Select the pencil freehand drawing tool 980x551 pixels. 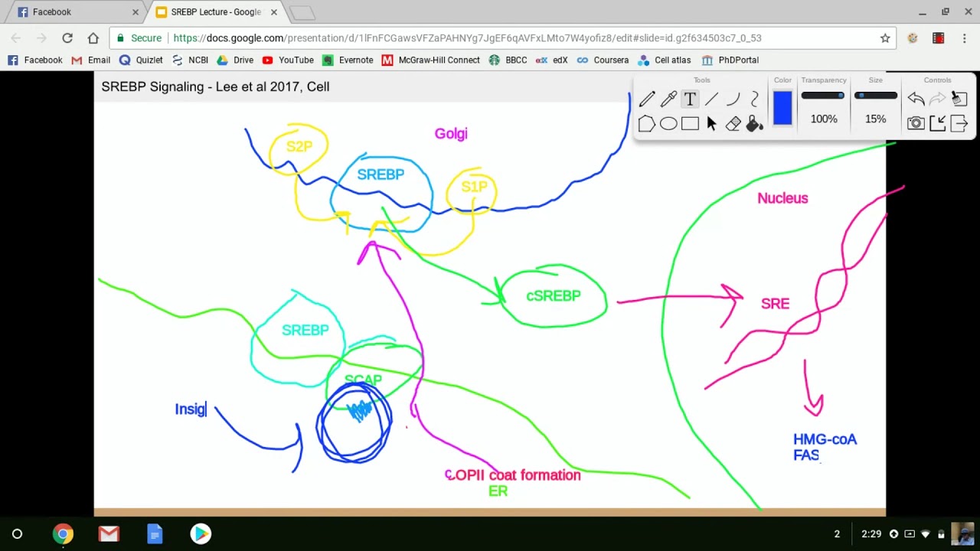pos(647,99)
